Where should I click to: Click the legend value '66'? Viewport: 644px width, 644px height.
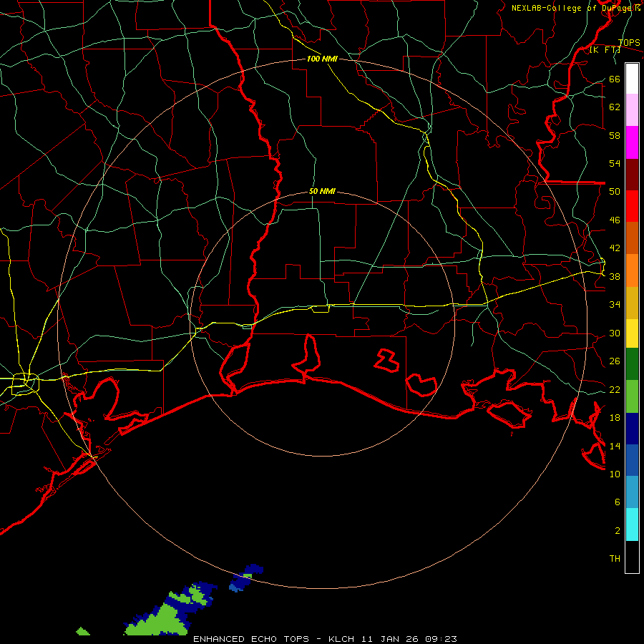pyautogui.click(x=615, y=79)
